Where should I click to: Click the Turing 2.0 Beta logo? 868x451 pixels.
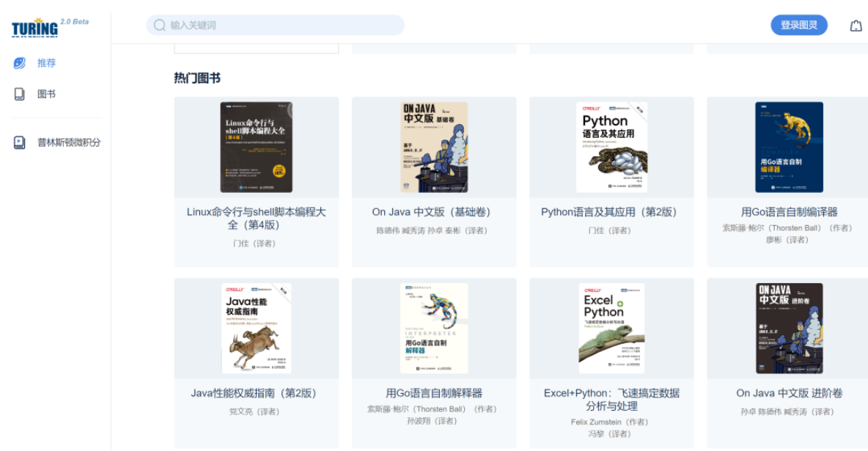tap(51, 27)
